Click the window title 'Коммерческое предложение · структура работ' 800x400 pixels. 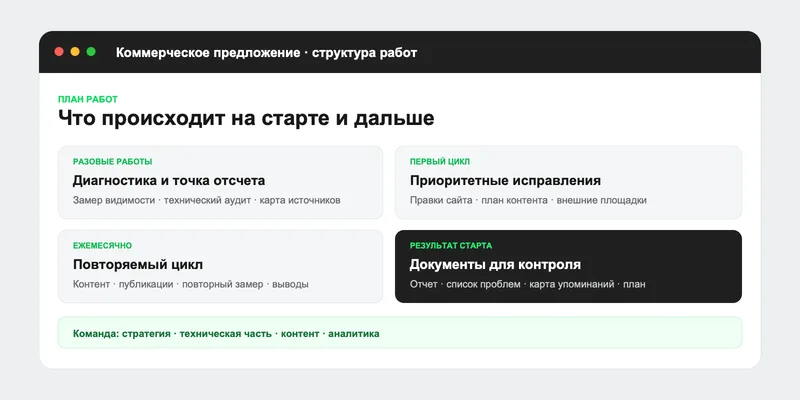pyautogui.click(x=266, y=53)
